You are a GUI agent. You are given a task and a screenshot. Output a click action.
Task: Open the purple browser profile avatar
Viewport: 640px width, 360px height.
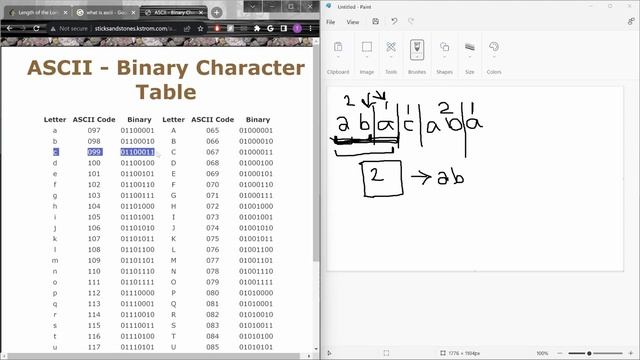(297, 29)
